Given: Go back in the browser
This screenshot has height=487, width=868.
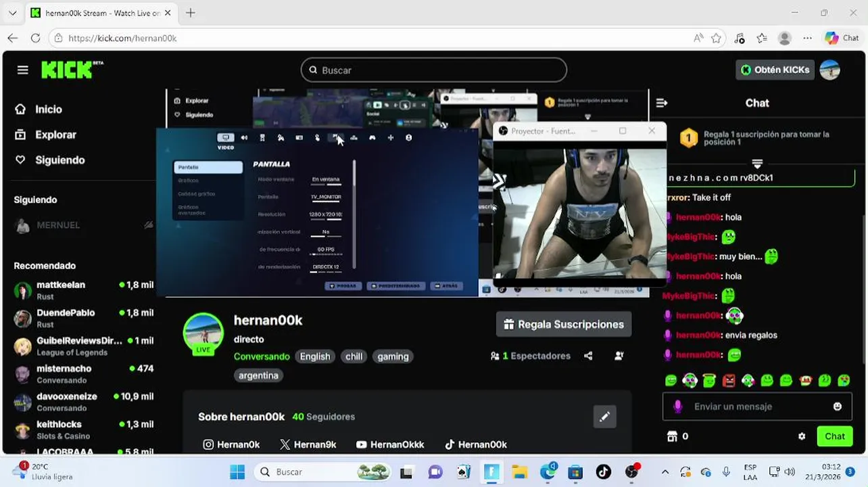Looking at the screenshot, I should [13, 38].
